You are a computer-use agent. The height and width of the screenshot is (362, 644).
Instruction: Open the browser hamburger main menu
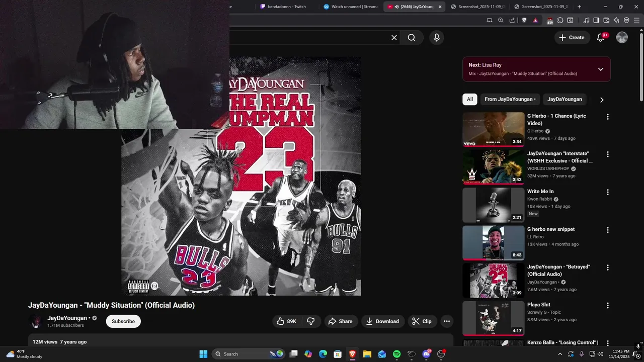pos(636,20)
